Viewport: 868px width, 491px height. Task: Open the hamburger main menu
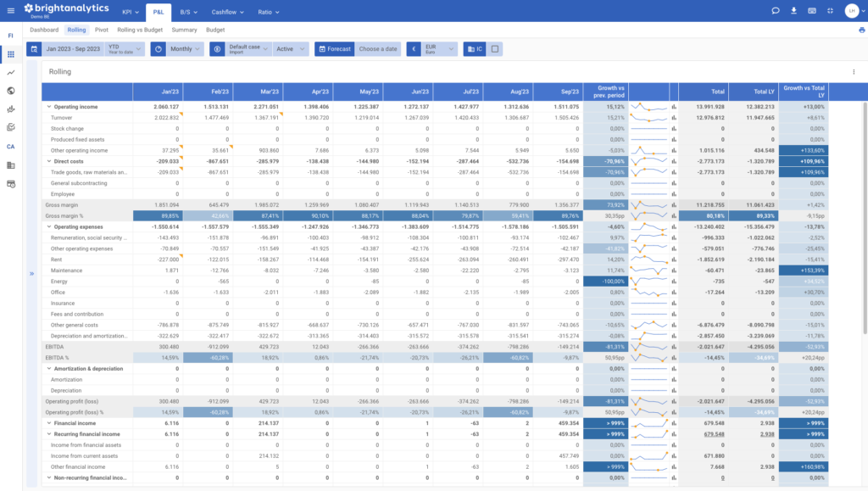point(10,10)
